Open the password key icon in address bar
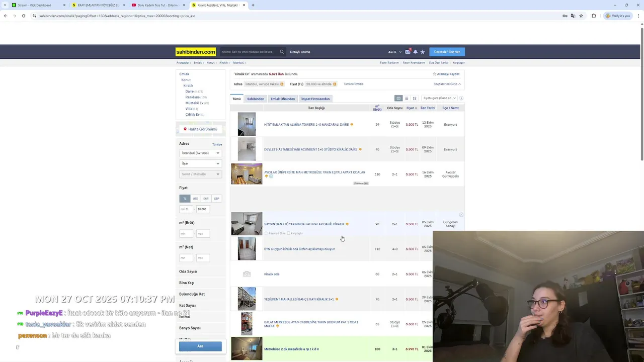Screen dimensions: 644x362 (565, 16)
